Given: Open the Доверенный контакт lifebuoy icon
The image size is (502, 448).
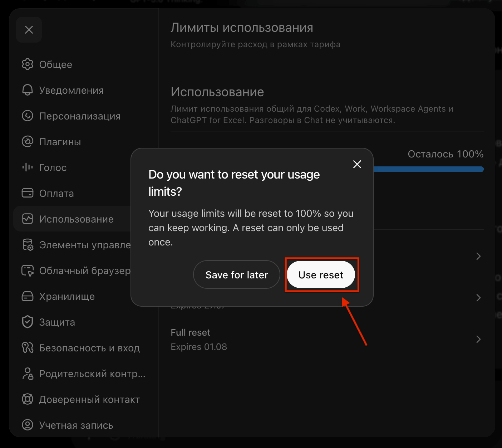Looking at the screenshot, I should coord(28,399).
